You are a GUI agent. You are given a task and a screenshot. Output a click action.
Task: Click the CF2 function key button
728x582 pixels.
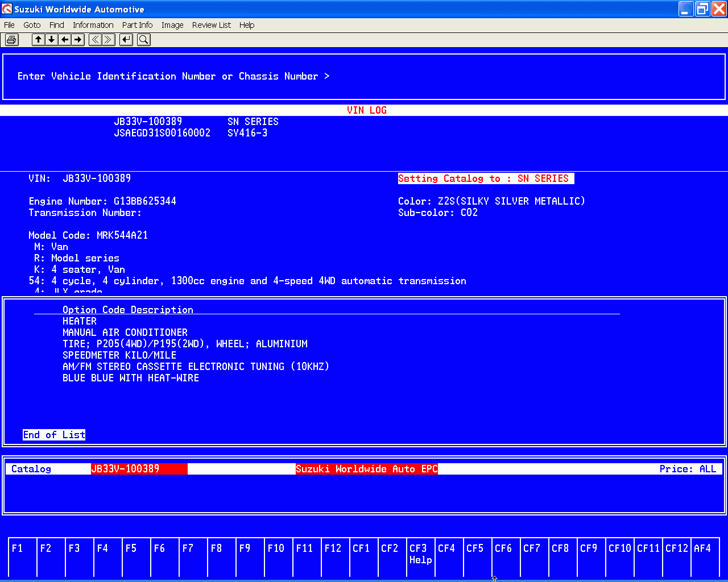point(392,557)
